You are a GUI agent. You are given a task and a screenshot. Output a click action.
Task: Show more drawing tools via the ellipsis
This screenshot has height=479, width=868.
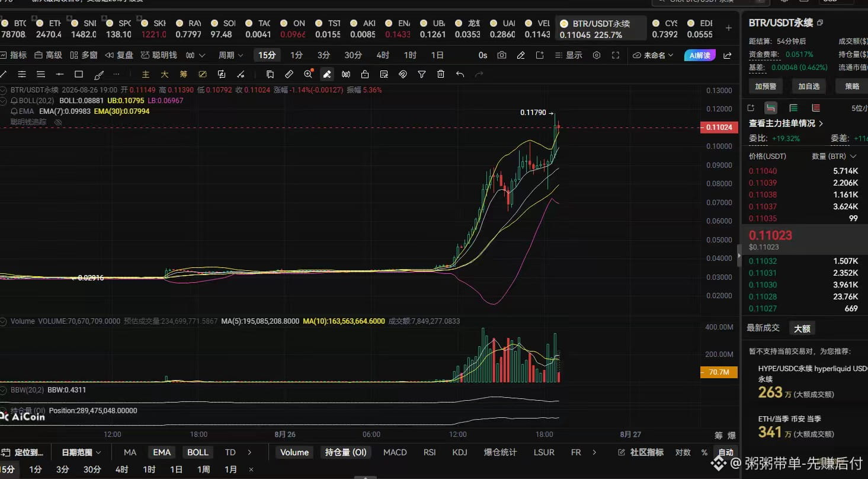[x=116, y=74]
